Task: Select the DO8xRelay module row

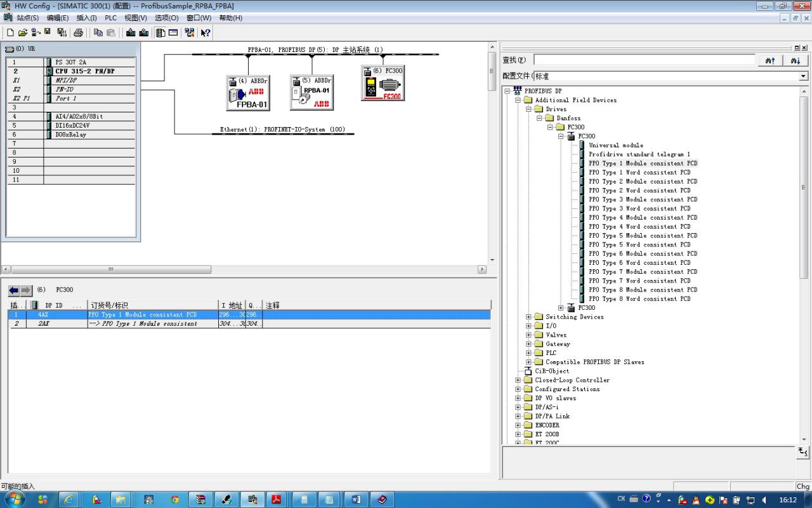Action: (x=71, y=135)
